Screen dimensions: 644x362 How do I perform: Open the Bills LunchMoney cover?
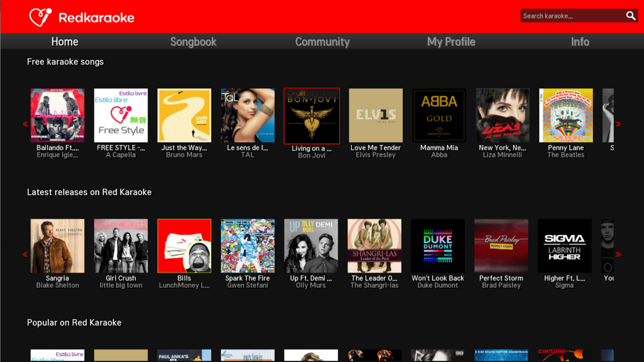point(184,246)
